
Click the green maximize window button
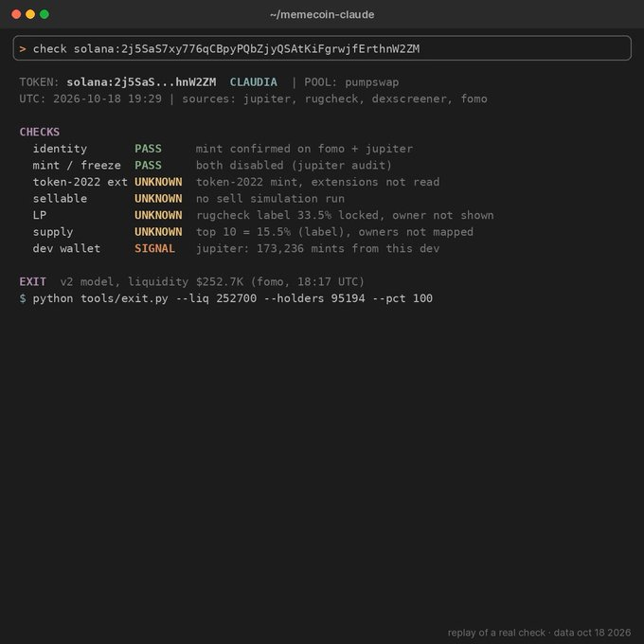pos(45,14)
